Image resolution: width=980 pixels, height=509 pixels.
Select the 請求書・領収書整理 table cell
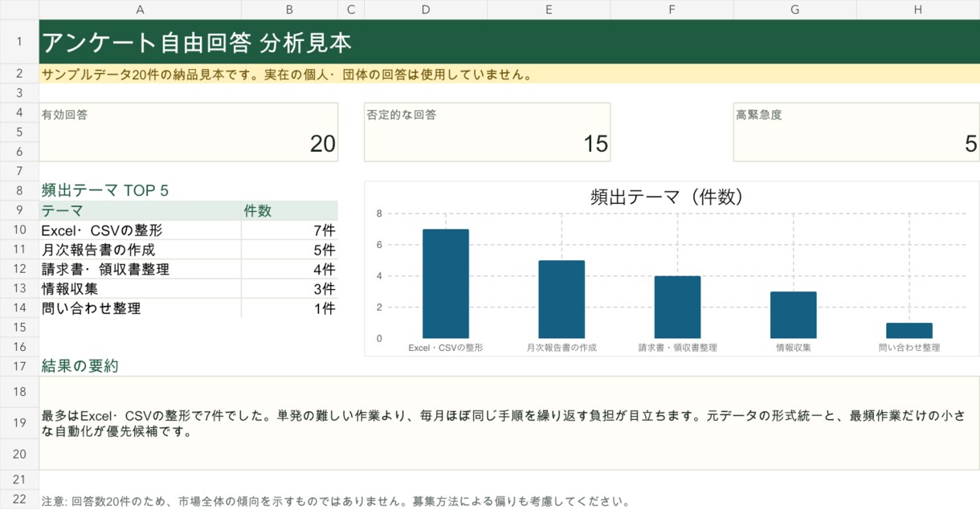(140, 269)
